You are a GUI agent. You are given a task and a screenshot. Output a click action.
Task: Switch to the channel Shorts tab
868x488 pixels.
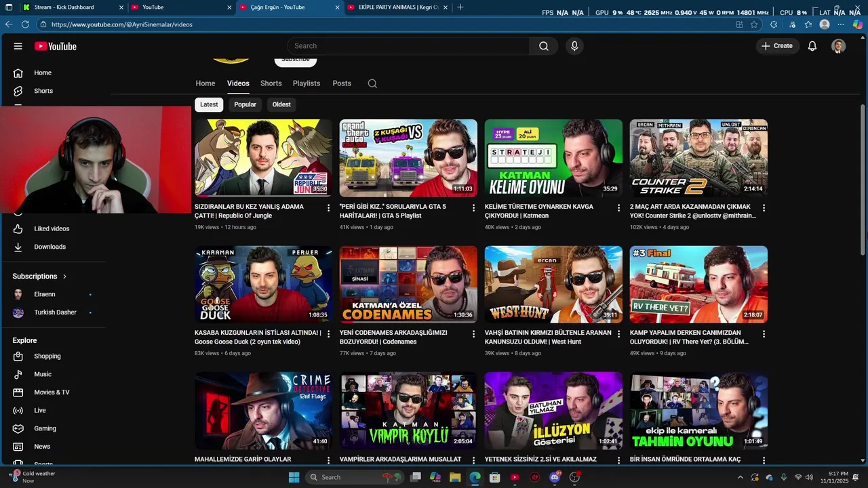[x=271, y=83]
